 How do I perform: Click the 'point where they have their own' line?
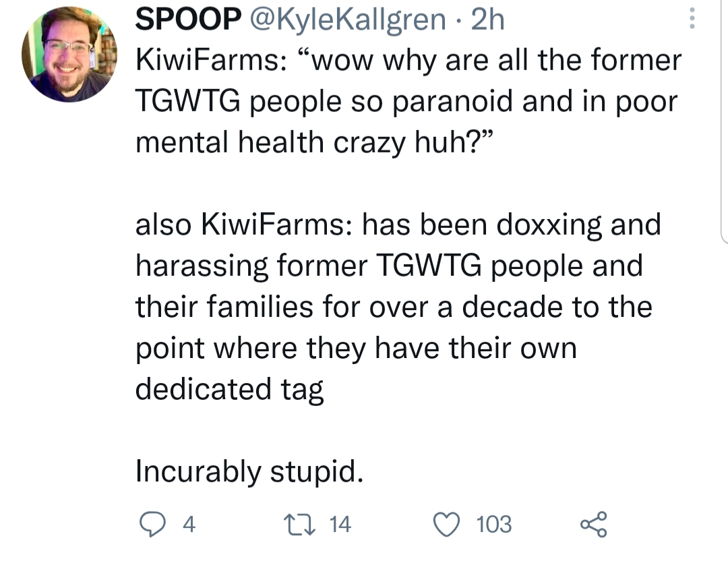[x=356, y=349]
